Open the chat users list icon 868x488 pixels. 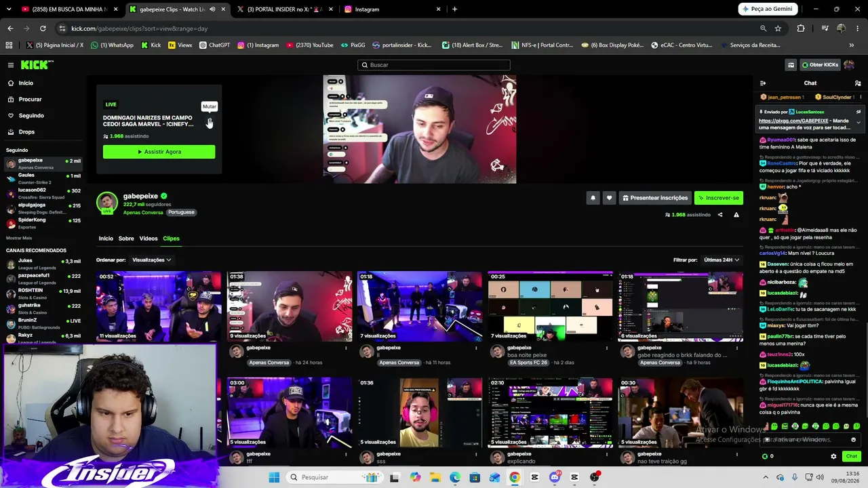pos(858,83)
